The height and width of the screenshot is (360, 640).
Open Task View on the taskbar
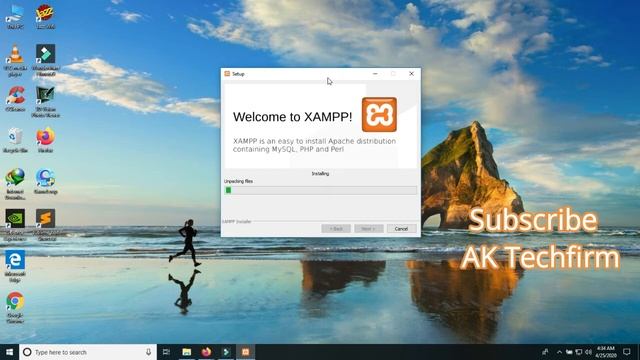166,352
